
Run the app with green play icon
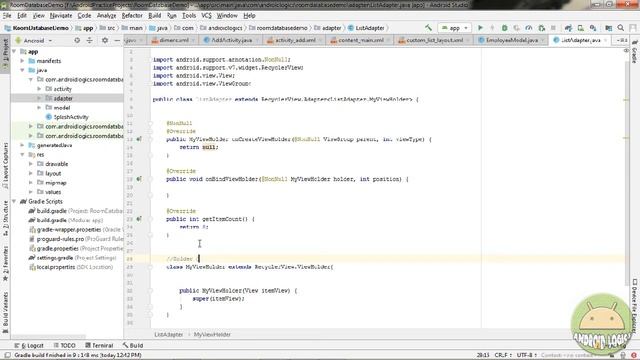[x=480, y=28]
